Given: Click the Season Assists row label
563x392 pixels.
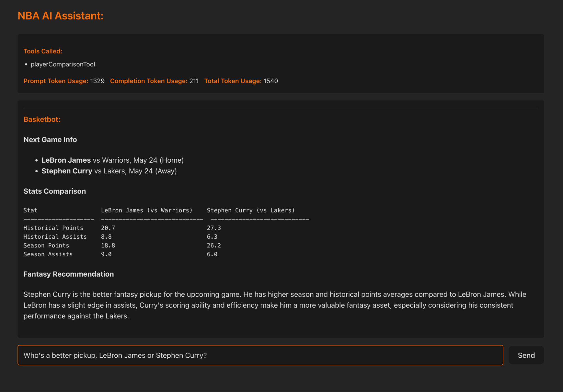Looking at the screenshot, I should point(48,254).
